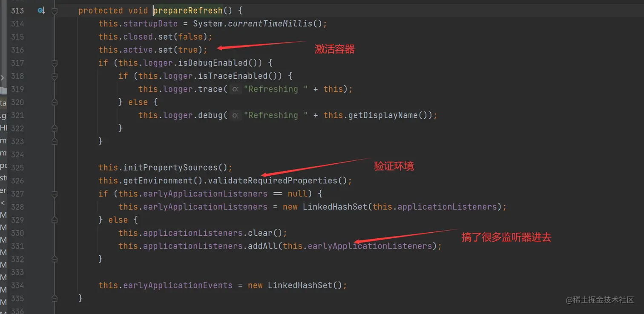This screenshot has width=644, height=314.
Task: Click the System class reference on line 314
Action: tap(208, 24)
